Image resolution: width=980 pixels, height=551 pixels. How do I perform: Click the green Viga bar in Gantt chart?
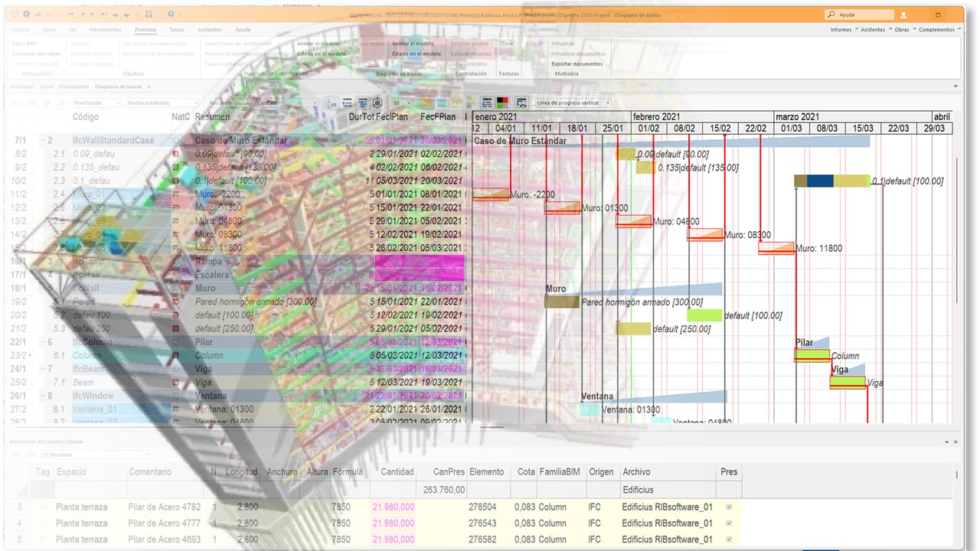pos(848,382)
